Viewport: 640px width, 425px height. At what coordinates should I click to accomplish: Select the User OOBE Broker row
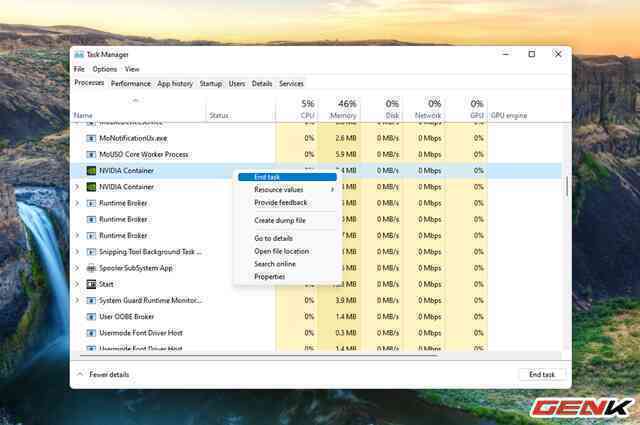tap(316, 317)
